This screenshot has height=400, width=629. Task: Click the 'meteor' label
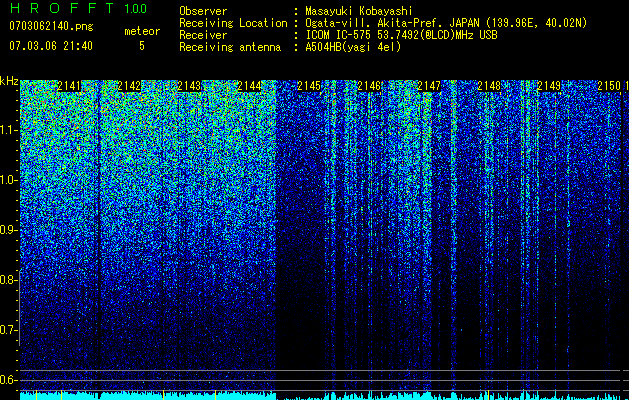pos(142,31)
